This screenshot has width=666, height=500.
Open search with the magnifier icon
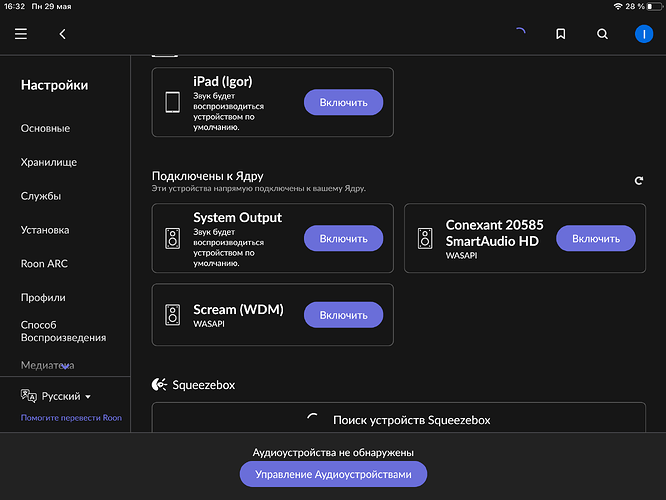[x=602, y=34]
